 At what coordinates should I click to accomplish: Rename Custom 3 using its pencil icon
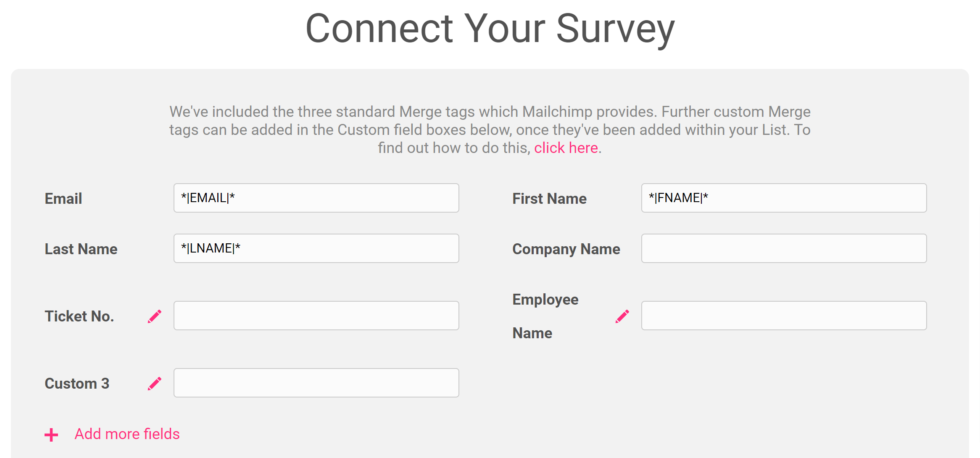(x=155, y=384)
